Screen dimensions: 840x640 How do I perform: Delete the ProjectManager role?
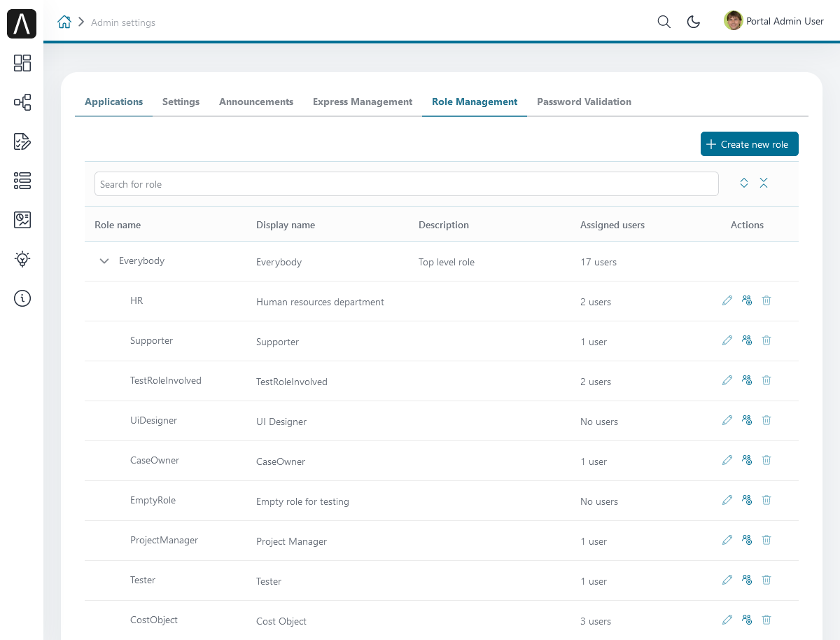tap(766, 540)
